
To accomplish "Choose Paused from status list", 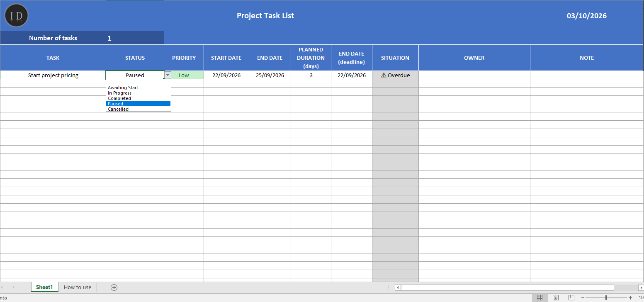I will (139, 104).
